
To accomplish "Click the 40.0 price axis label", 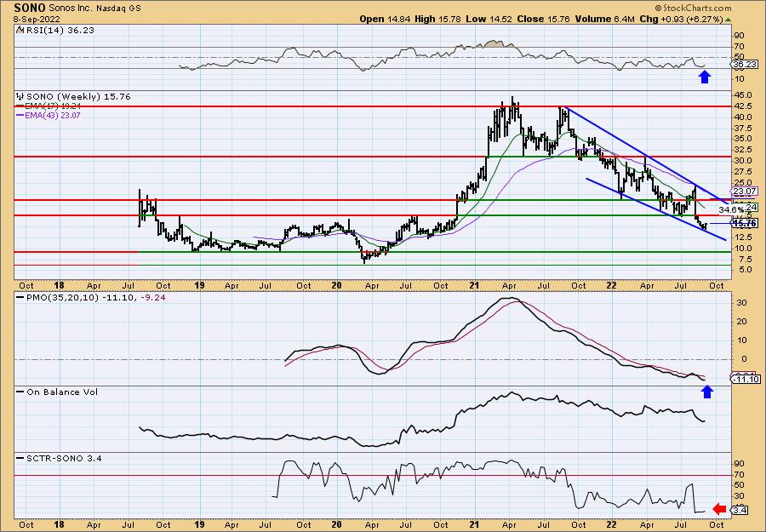I will pos(743,117).
